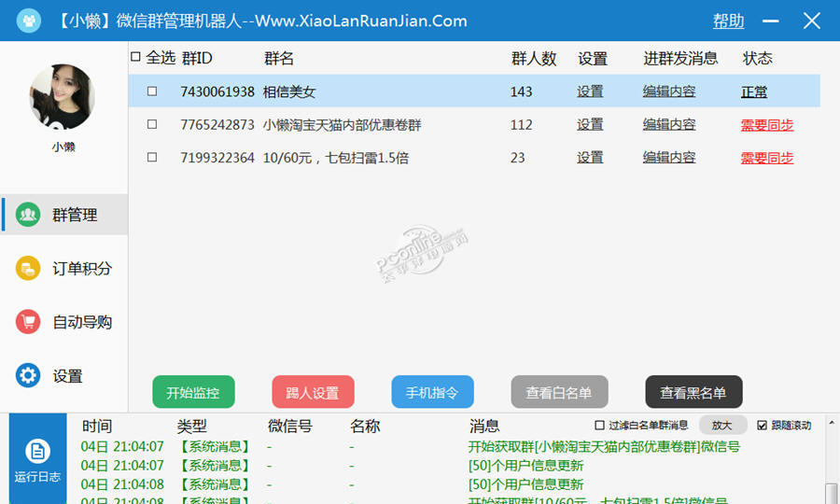
Task: Open 编辑内容 for the 相信美女 group
Action: tap(668, 91)
